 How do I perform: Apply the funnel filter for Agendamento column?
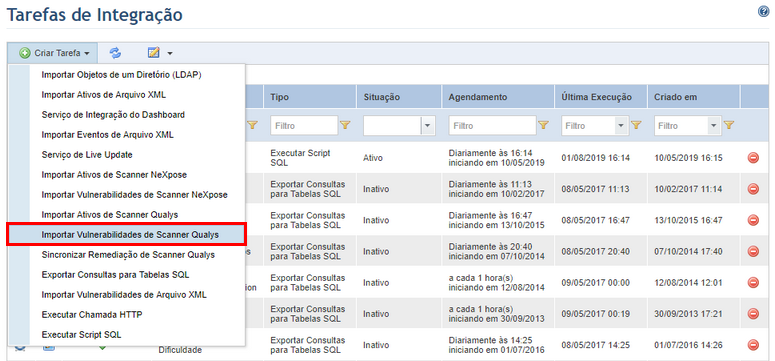543,126
